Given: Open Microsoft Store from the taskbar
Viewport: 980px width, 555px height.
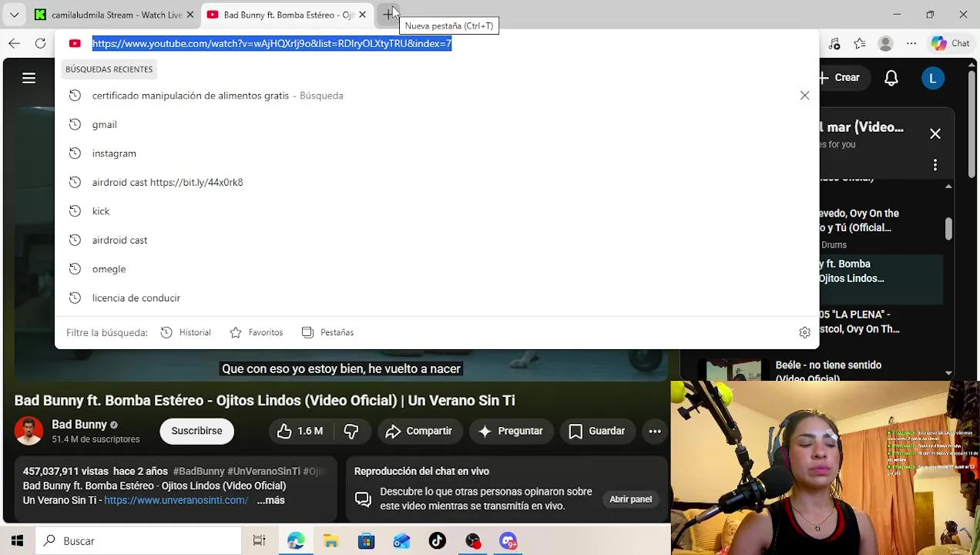Looking at the screenshot, I should (367, 541).
